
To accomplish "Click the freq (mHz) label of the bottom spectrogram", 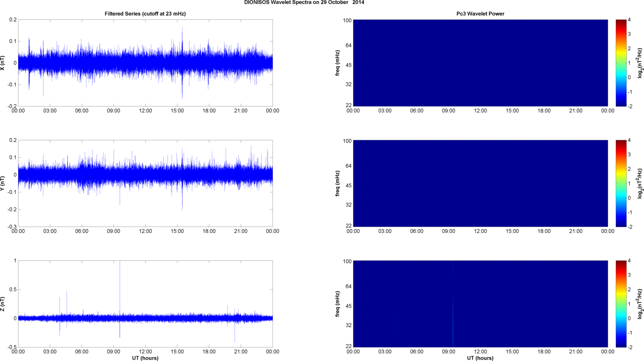I will 338,304.
